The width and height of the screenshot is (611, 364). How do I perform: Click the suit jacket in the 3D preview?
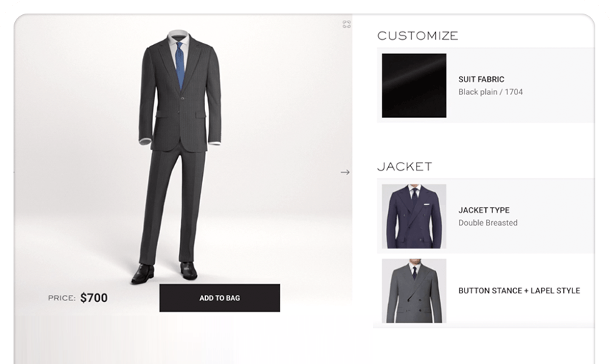[179, 93]
